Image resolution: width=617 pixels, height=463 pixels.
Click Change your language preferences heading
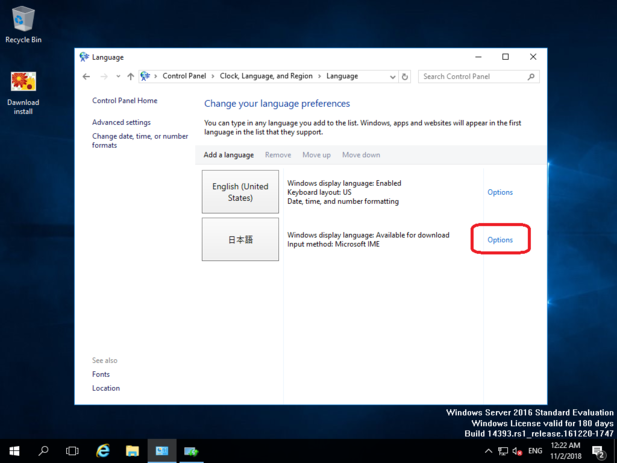point(277,104)
